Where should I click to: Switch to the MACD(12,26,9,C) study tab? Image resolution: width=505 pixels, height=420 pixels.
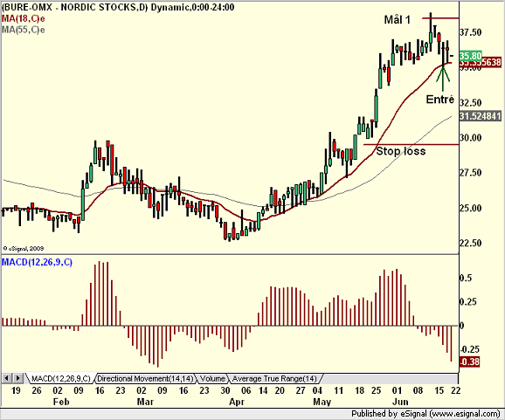[60, 379]
